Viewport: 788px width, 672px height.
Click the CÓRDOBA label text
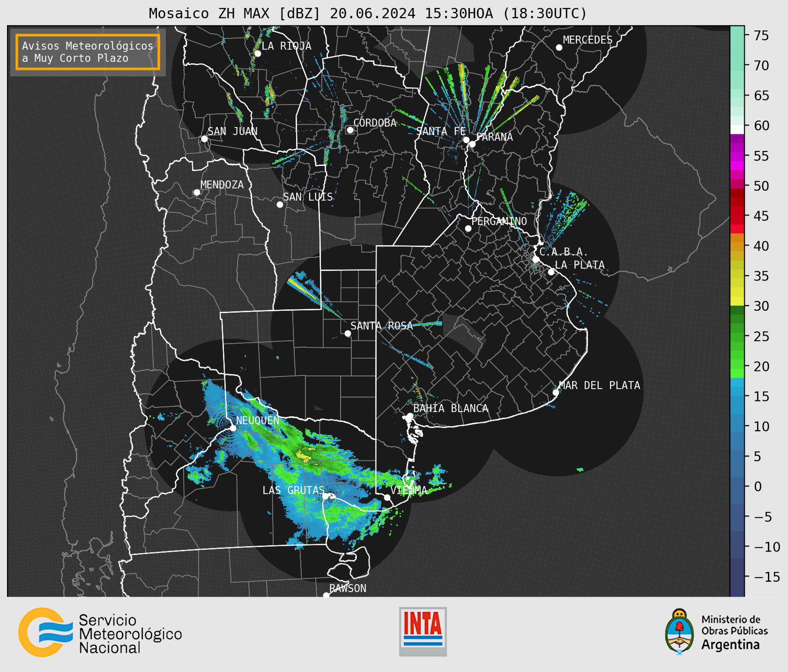375,123
